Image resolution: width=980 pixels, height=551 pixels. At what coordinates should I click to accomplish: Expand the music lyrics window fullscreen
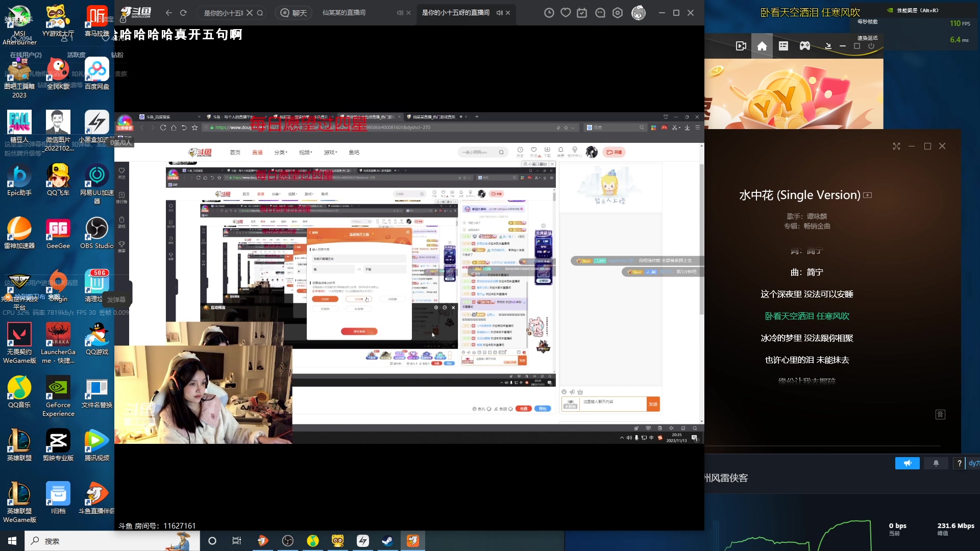[x=896, y=146]
